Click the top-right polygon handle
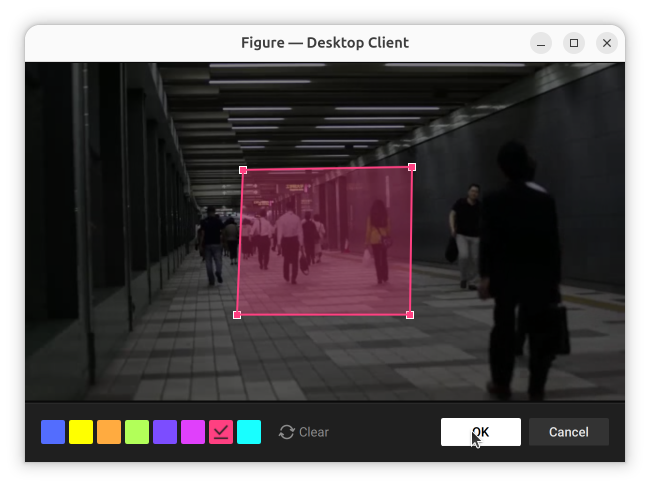The width and height of the screenshot is (650, 487). click(x=412, y=167)
